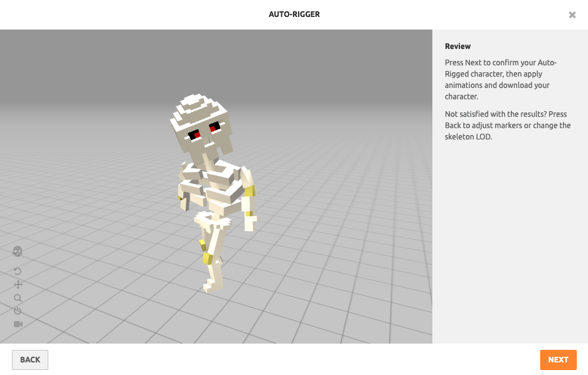Click the power reset icon
This screenshot has width=588, height=375.
tap(18, 311)
